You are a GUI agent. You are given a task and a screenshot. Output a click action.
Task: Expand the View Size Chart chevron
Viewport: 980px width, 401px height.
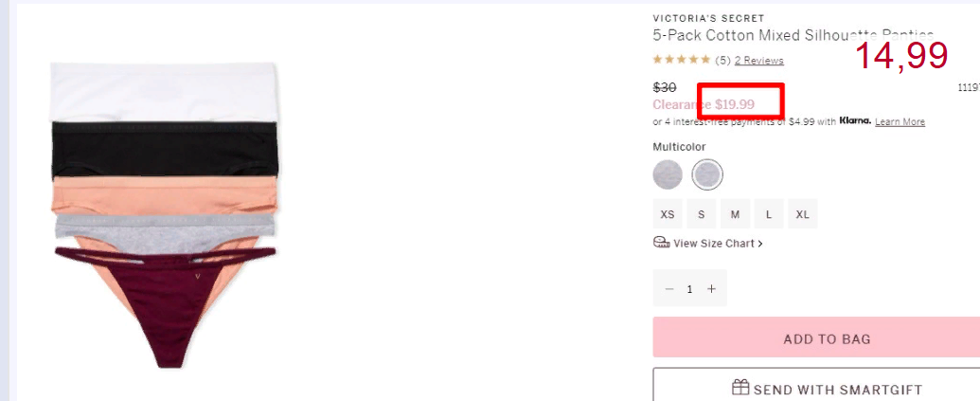coord(760,244)
